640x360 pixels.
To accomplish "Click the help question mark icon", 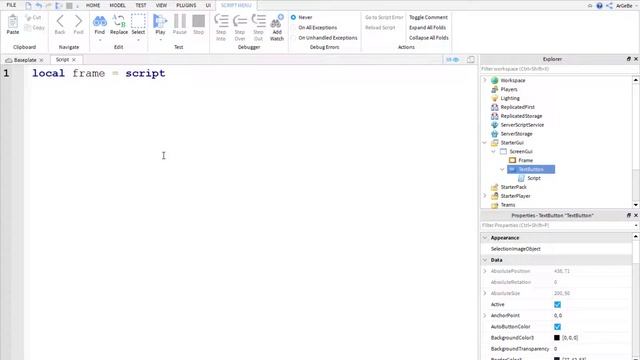I will pos(599,5).
